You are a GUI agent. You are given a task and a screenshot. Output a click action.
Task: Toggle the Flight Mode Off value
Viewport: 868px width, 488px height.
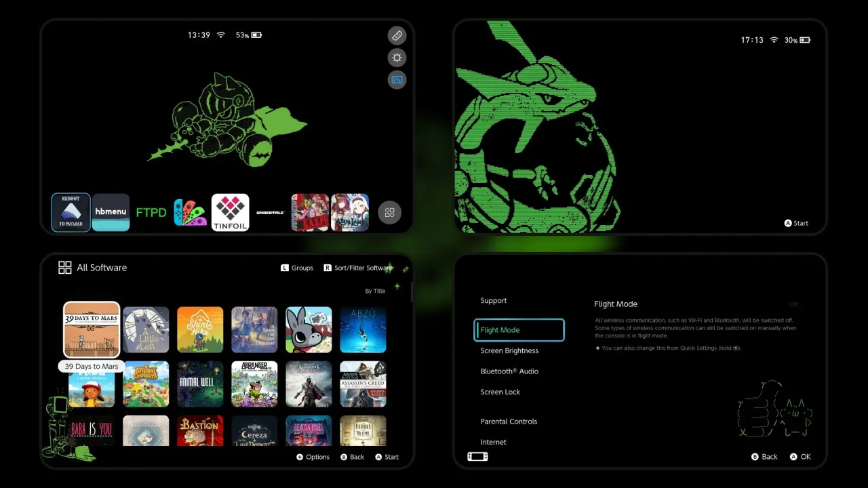point(793,304)
